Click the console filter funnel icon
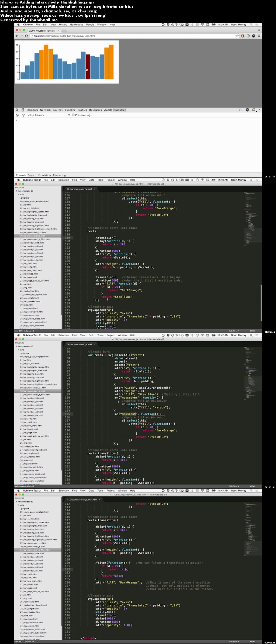Viewport: 276px width, 644px height. (23, 115)
